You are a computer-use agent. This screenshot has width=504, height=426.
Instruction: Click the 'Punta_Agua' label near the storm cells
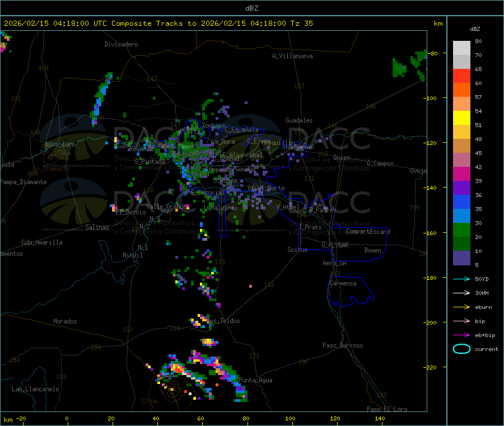(255, 380)
